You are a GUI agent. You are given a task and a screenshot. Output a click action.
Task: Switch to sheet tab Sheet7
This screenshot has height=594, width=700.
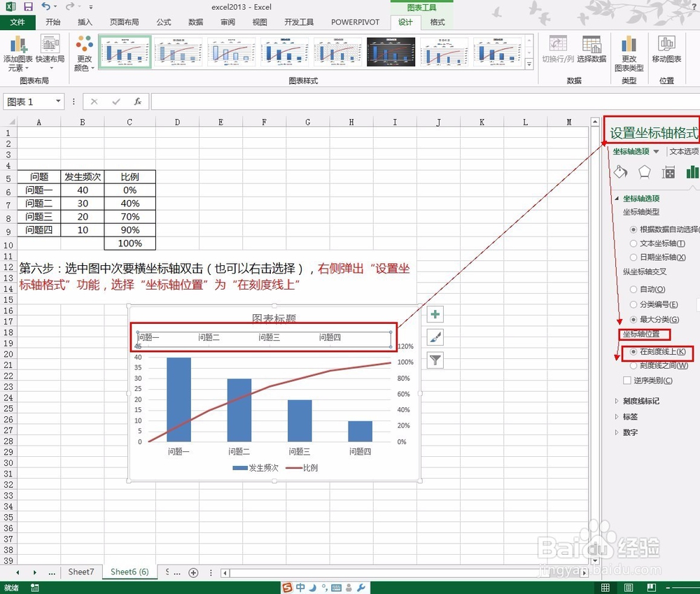(x=80, y=572)
